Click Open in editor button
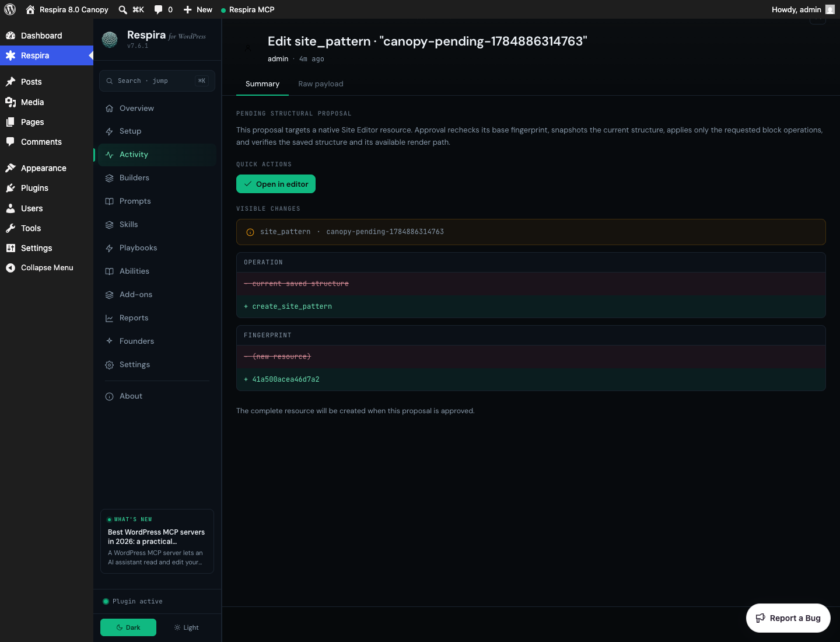This screenshot has width=840, height=642. pos(276,184)
